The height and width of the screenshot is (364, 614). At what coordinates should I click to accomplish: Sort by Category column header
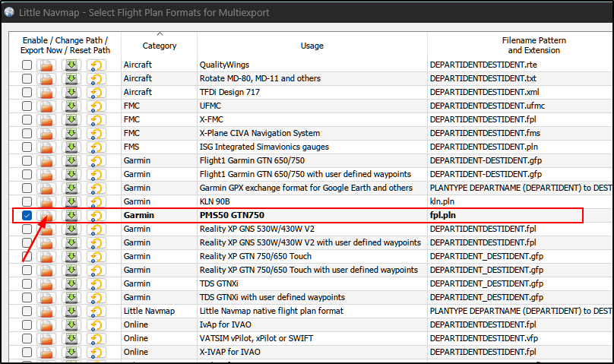160,46
